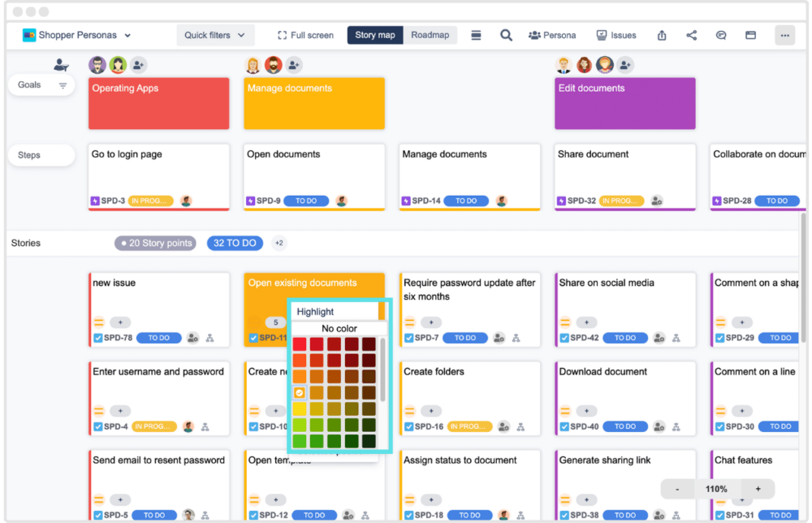
Task: Switch to the Story map tab
Action: [x=374, y=35]
